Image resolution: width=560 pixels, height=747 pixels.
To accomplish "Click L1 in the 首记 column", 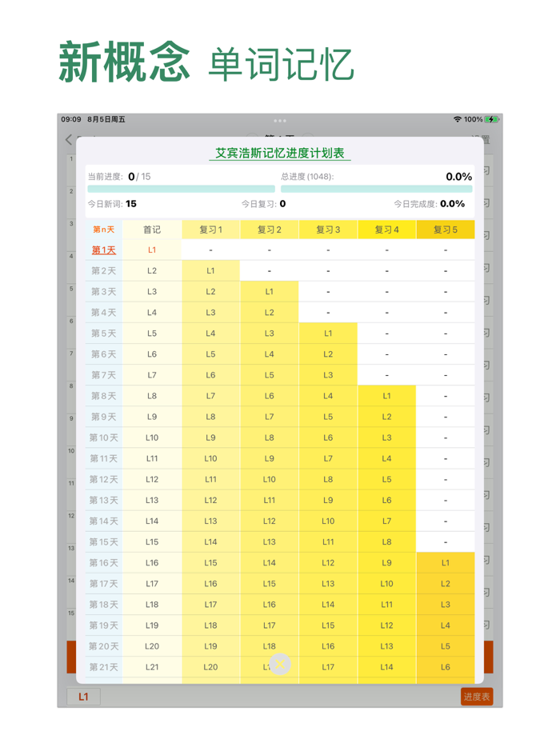I will 152,250.
